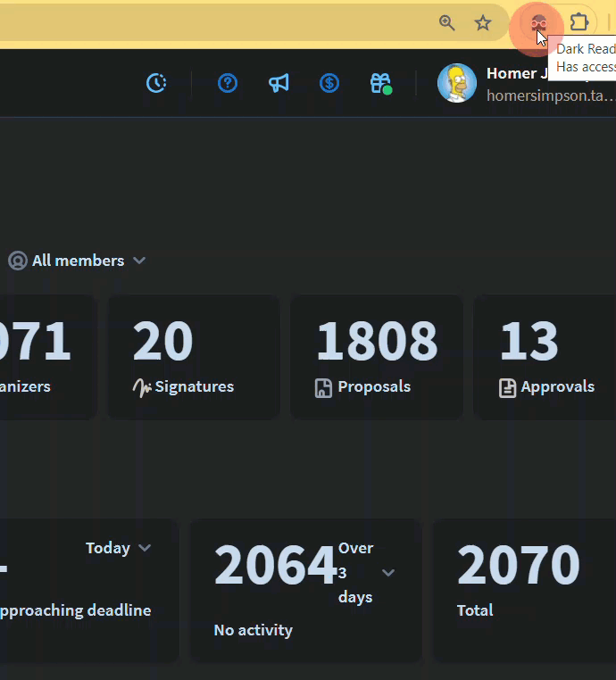Open the announcements megaphone icon

[x=279, y=83]
